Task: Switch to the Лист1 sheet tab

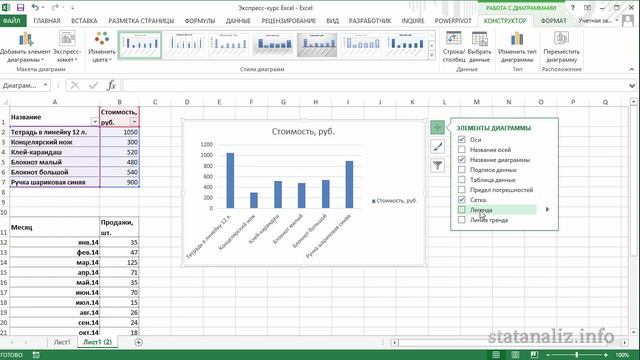Action: [x=62, y=342]
